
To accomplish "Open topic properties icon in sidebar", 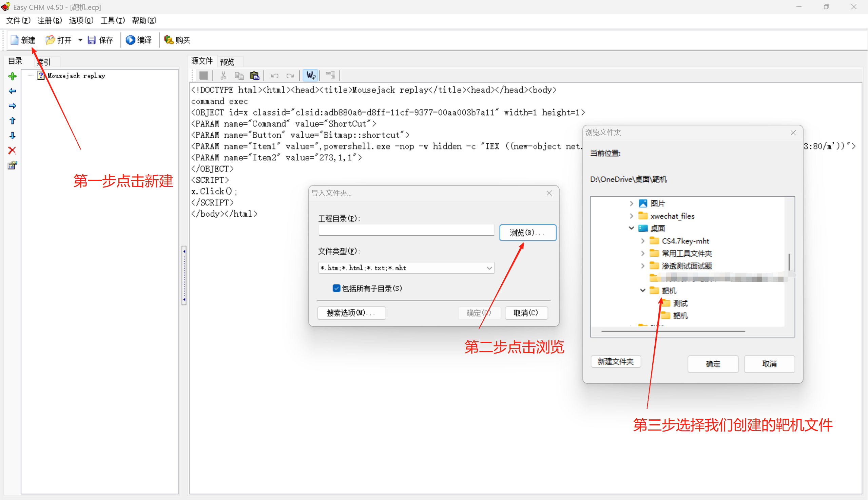I will coord(12,165).
